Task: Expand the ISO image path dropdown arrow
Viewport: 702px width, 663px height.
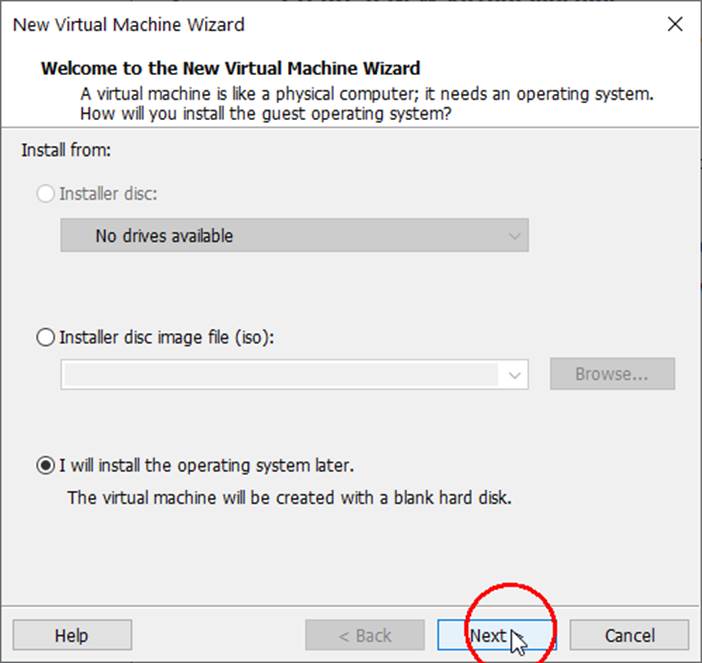Action: pos(515,375)
